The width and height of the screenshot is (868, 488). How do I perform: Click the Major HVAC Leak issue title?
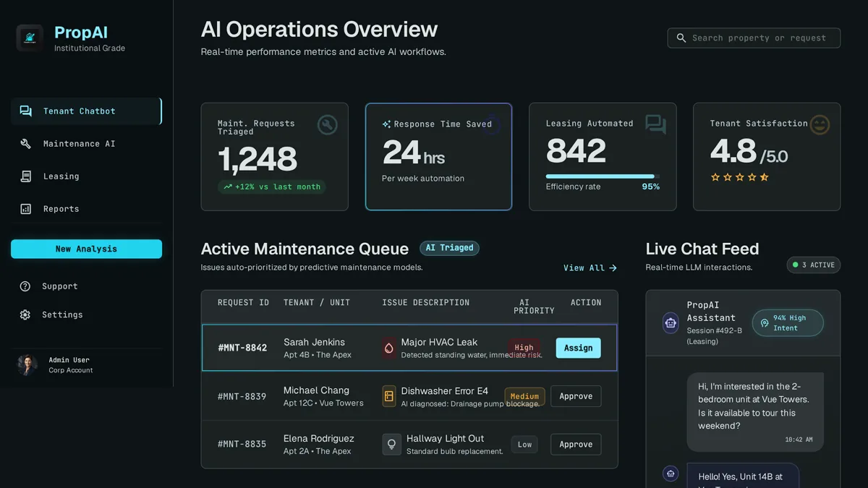(x=439, y=342)
